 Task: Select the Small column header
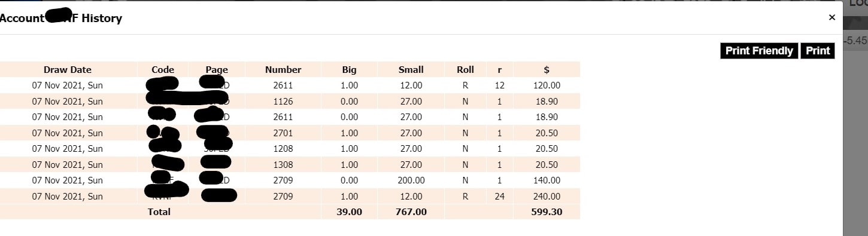[x=411, y=69]
